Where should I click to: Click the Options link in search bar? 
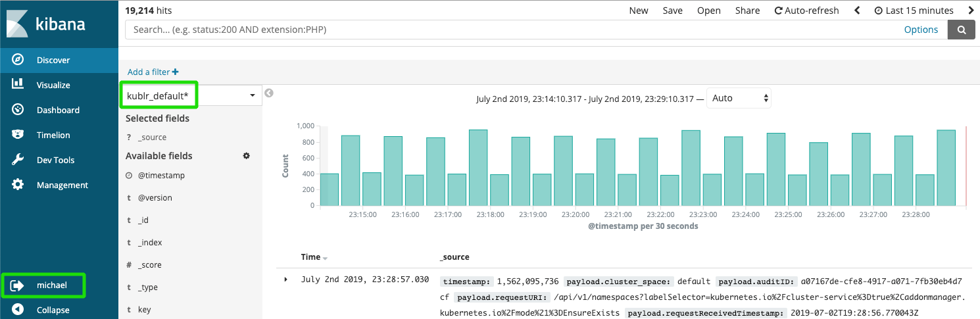(x=921, y=30)
